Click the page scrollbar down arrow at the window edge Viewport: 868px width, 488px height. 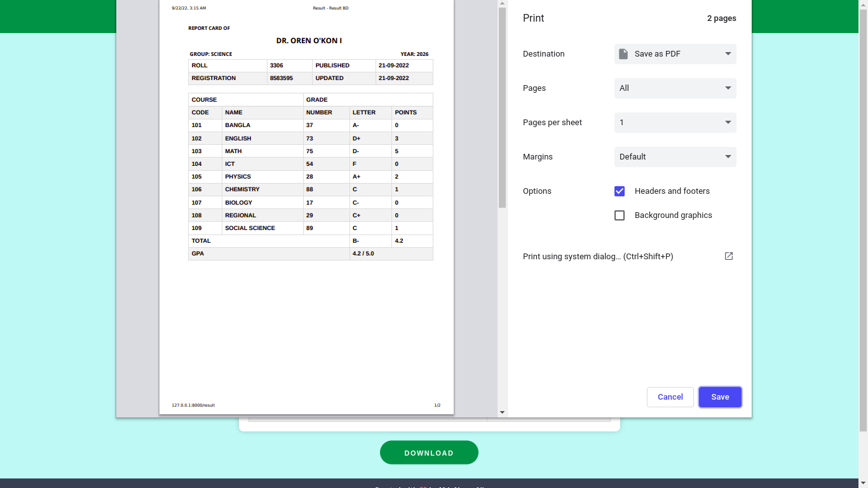point(863,483)
